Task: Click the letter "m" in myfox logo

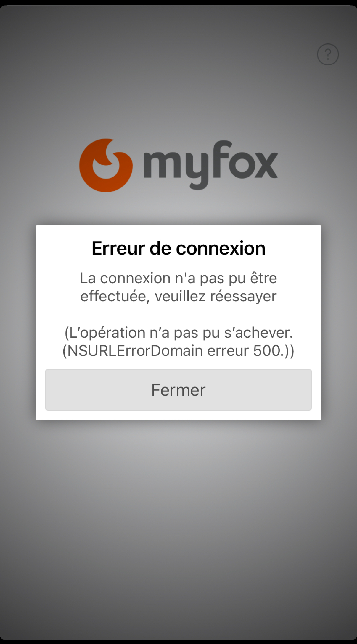Action: click(162, 165)
